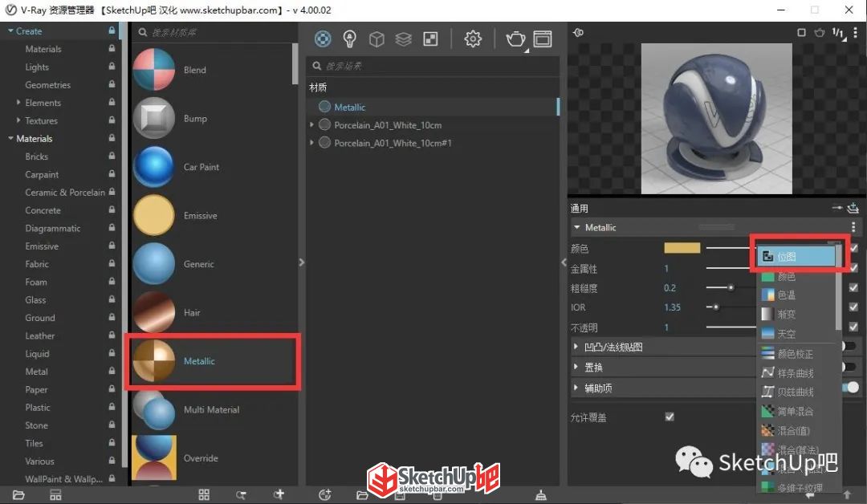The height and width of the screenshot is (504, 867).
Task: Collapse the Materials library tree node
Action: 10,138
